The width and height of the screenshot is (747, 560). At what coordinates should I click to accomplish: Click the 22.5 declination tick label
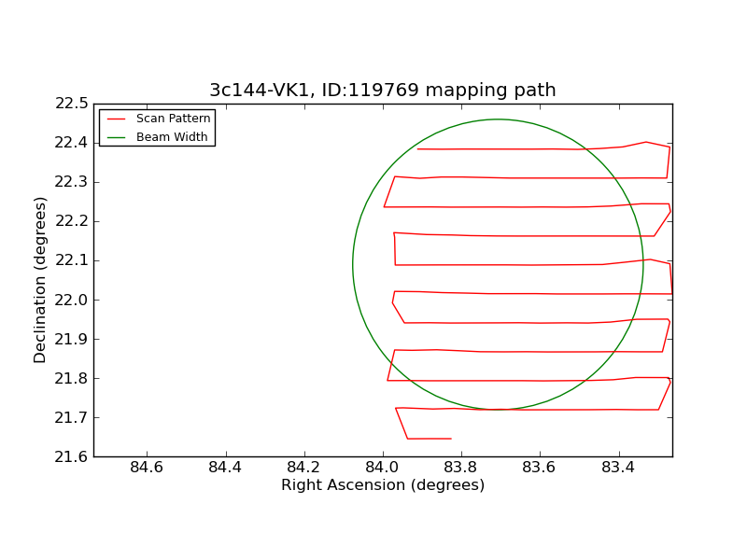[x=72, y=104]
